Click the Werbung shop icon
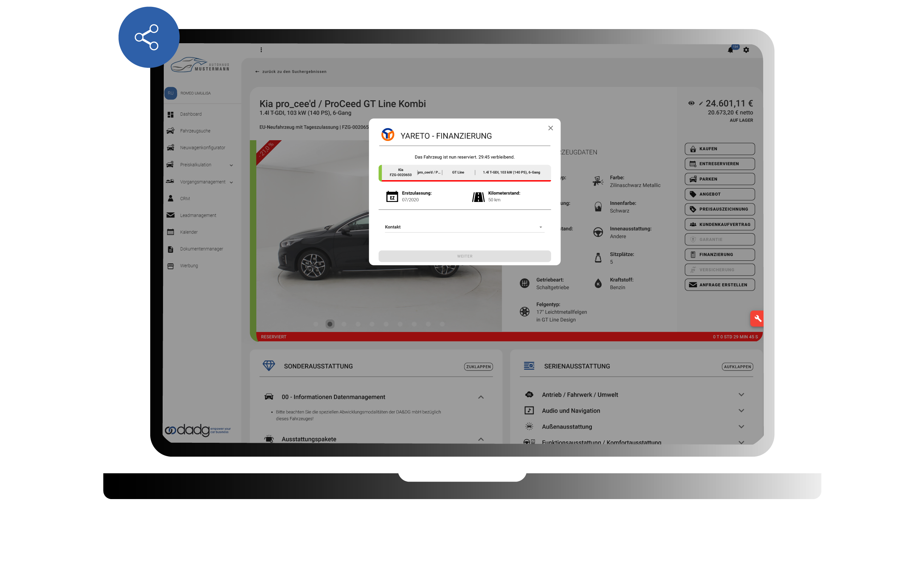Screen dimensions: 924x563 coord(171,266)
